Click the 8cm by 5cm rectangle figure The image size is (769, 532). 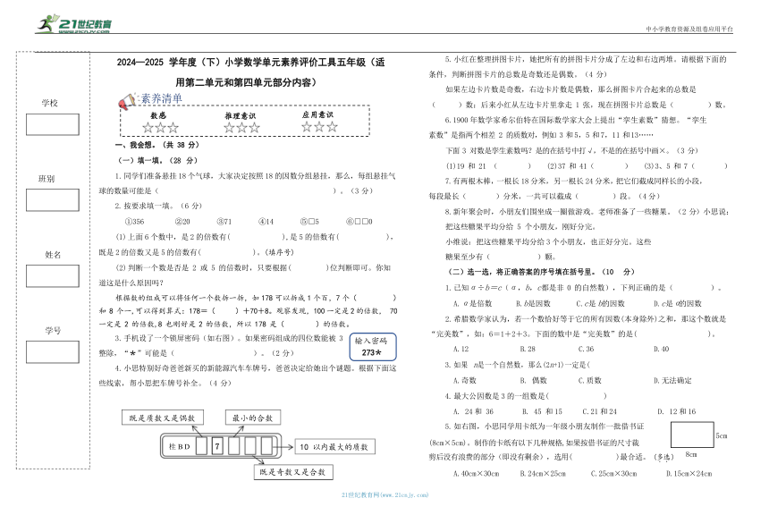(x=692, y=435)
